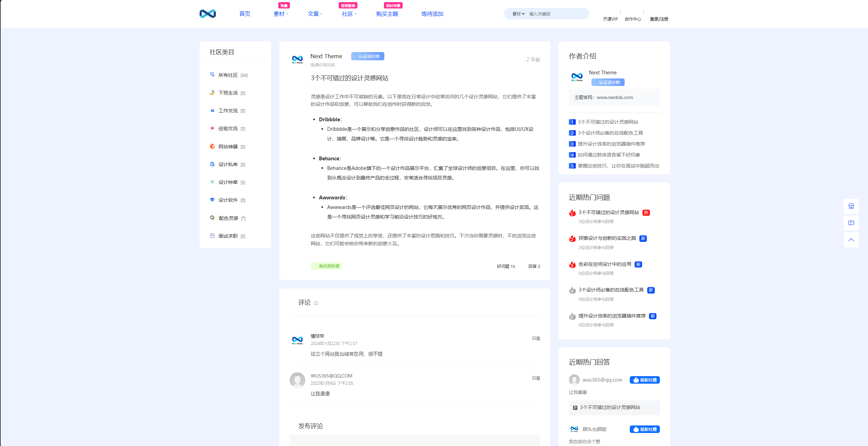Click 最新吐槽 button beside 顾头也顾腚
Screen dimensions: 868x446
(644, 429)
